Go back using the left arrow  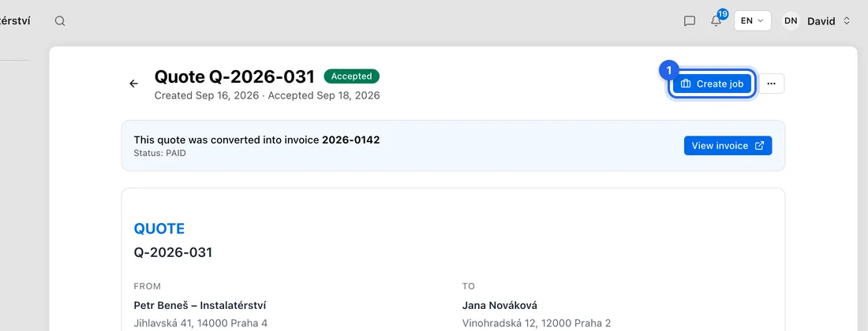tap(133, 84)
